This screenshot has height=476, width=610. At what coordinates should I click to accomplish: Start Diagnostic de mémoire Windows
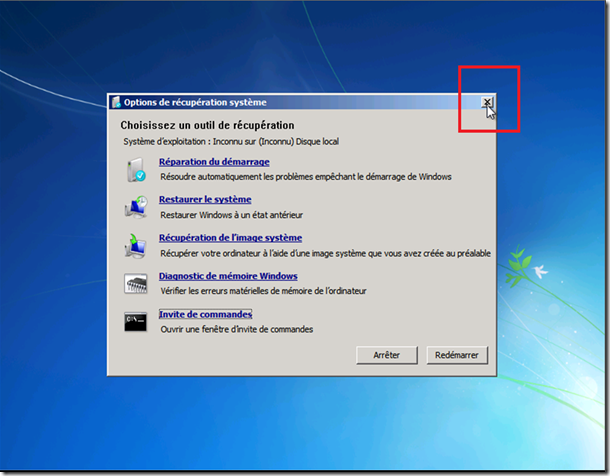[x=228, y=276]
